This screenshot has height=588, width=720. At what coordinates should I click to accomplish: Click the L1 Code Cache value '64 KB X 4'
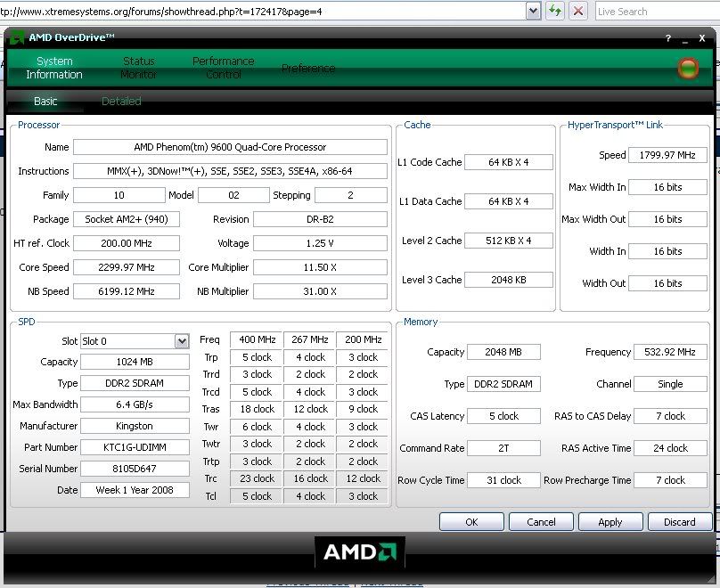click(x=509, y=162)
